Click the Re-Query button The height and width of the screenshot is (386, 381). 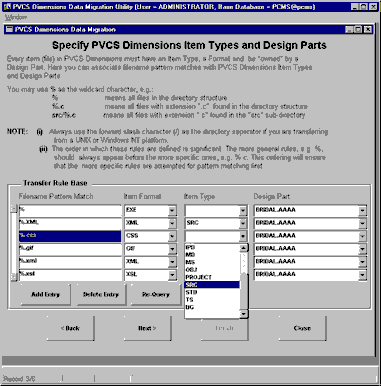[156, 294]
